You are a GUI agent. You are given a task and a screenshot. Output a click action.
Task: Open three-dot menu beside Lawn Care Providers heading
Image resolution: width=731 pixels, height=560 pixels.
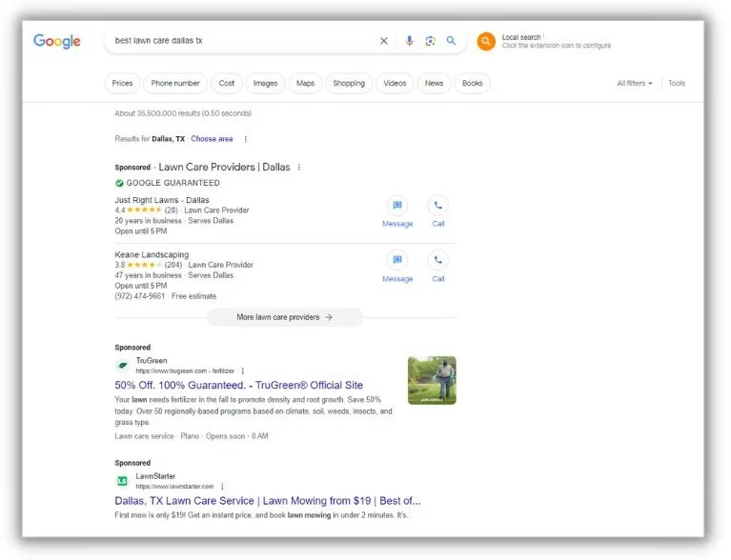tap(299, 168)
